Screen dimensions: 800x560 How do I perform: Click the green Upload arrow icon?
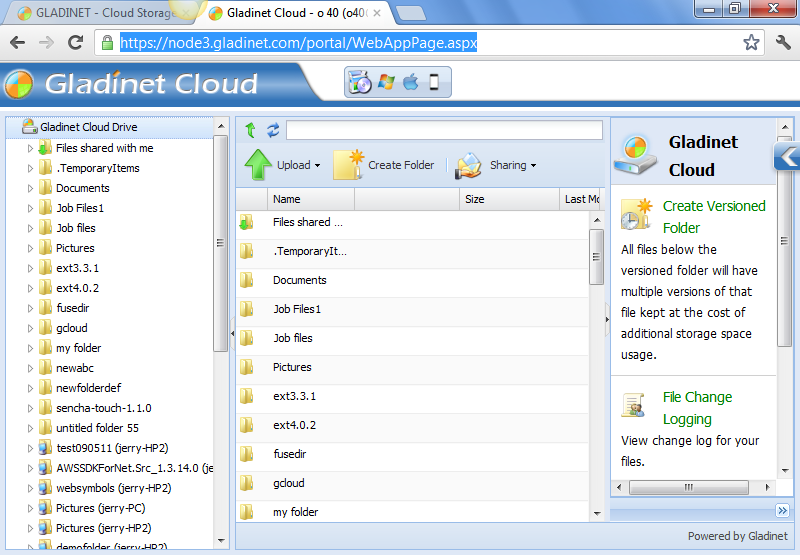(258, 165)
